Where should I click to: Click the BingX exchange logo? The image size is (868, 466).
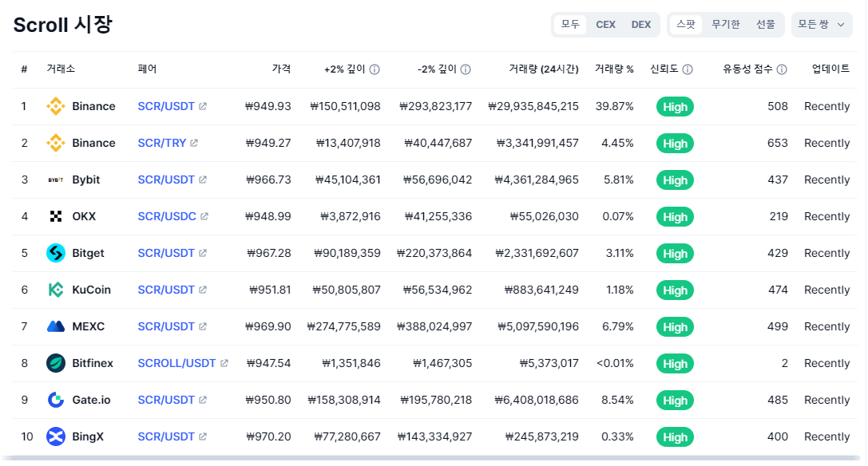pos(55,436)
